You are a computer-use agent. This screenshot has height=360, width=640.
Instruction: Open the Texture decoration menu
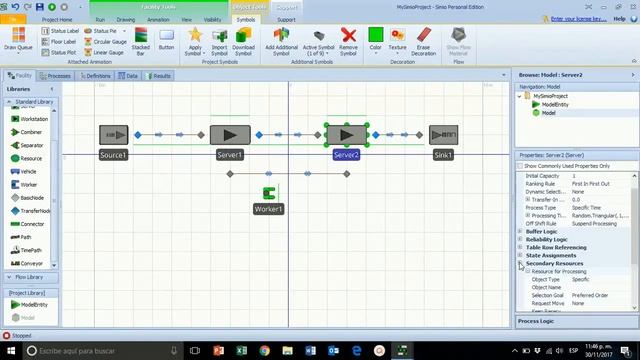(x=397, y=40)
